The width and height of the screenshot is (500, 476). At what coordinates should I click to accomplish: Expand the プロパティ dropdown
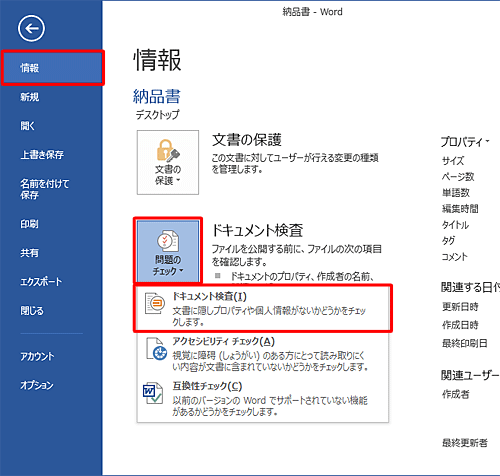[x=465, y=142]
